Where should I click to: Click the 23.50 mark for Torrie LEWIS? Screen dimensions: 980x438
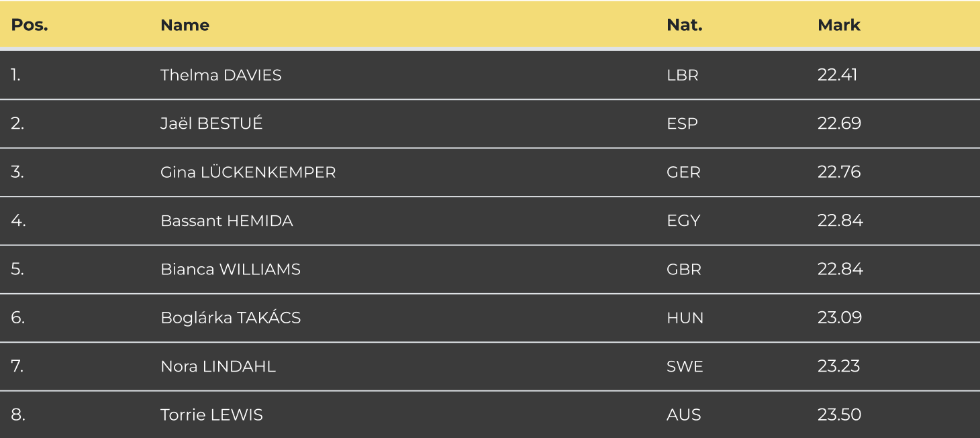839,415
